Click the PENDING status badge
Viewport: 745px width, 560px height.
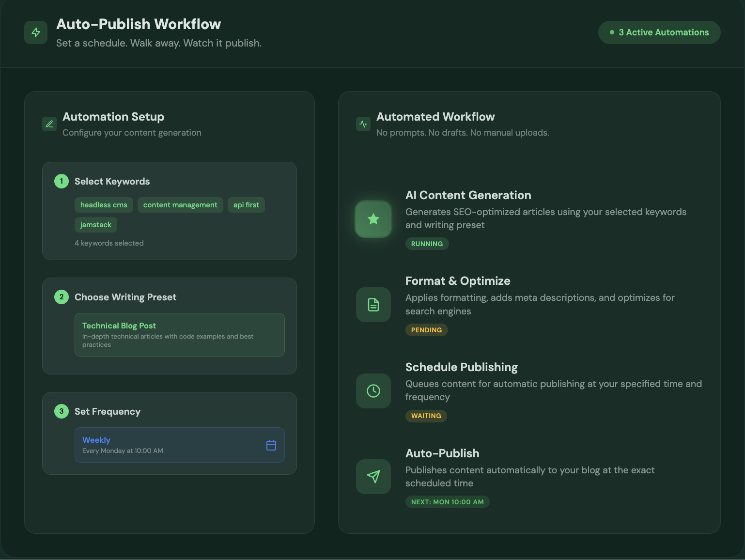point(426,330)
